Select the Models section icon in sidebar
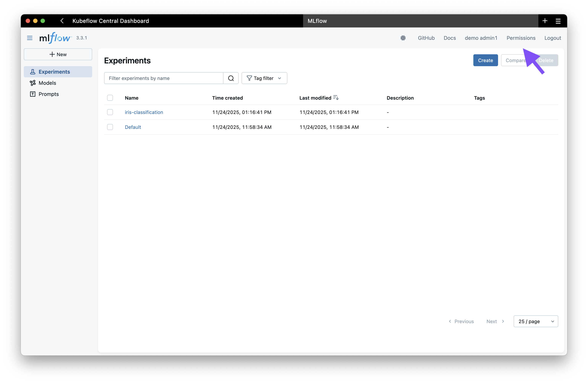Screen dimensions: 588x383 click(x=33, y=83)
